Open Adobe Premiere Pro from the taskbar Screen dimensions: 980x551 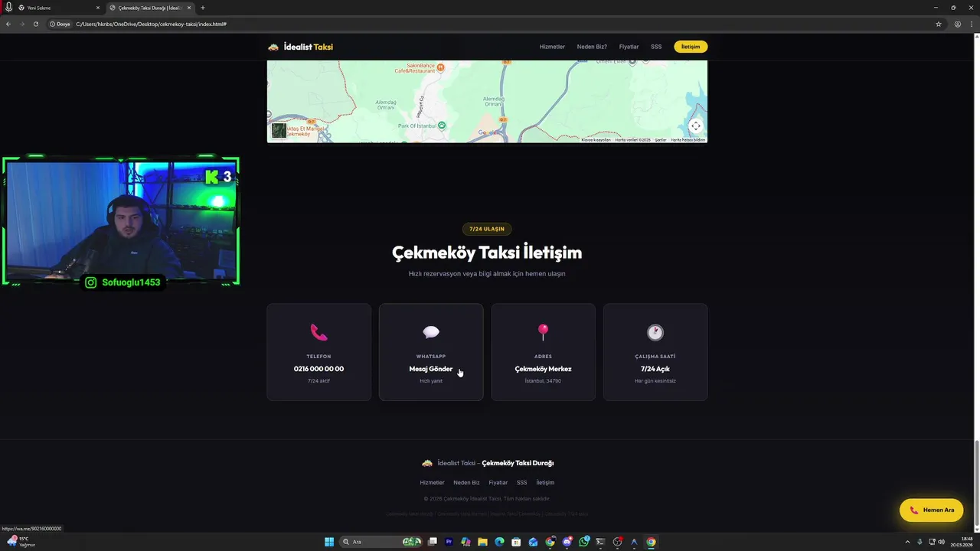click(x=449, y=542)
